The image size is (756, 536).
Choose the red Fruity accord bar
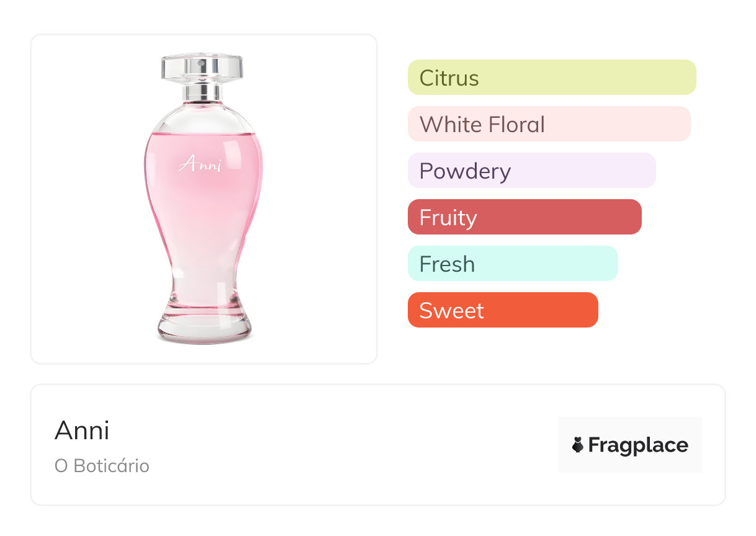click(x=524, y=217)
